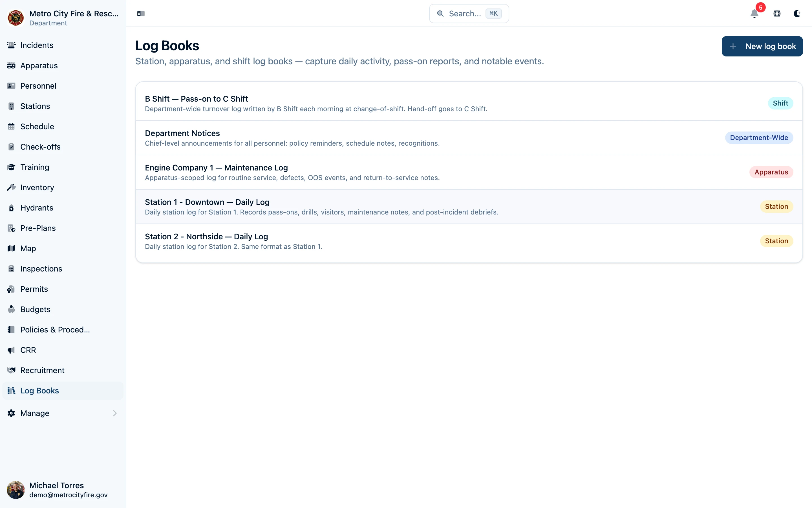This screenshot has height=508, width=812.
Task: Open Stations from sidebar
Action: tap(63, 106)
